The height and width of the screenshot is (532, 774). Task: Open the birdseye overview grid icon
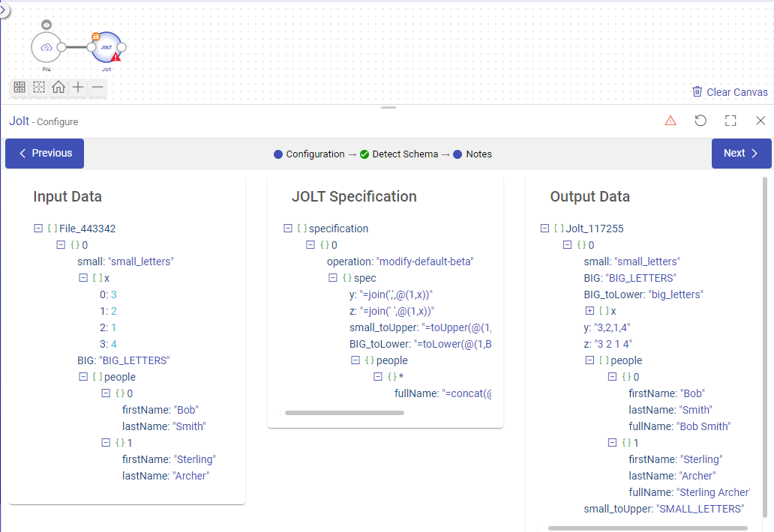[19, 87]
